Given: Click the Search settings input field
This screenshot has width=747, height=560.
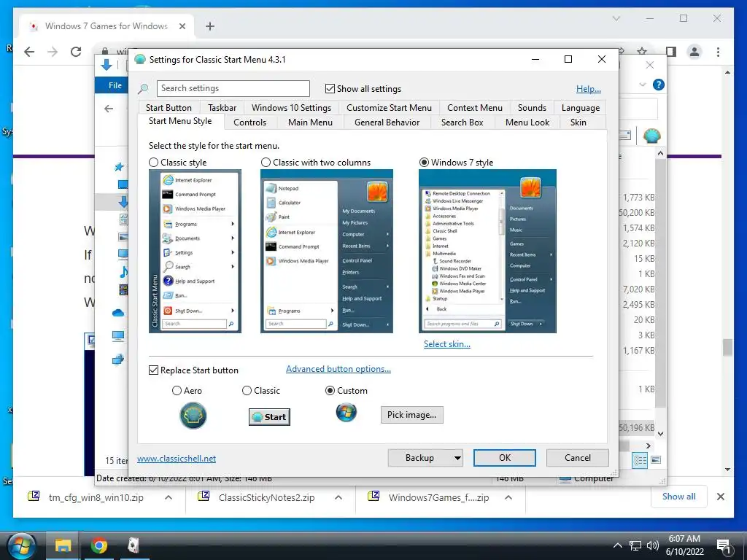Looking at the screenshot, I should coord(233,88).
